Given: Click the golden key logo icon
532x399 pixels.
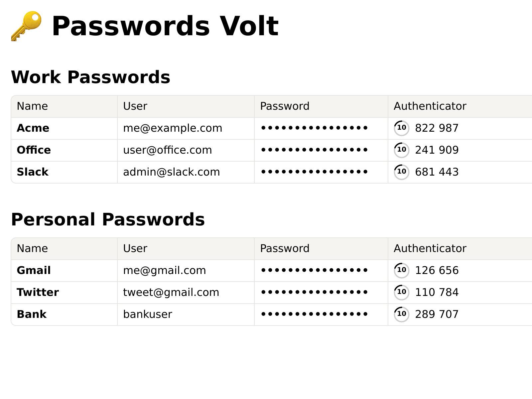Looking at the screenshot, I should [x=26, y=26].
